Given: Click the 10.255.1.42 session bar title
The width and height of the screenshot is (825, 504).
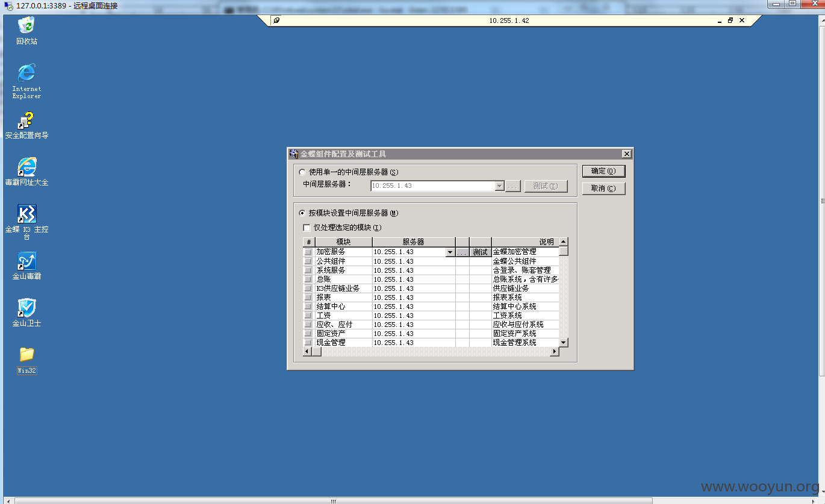Looking at the screenshot, I should 509,20.
